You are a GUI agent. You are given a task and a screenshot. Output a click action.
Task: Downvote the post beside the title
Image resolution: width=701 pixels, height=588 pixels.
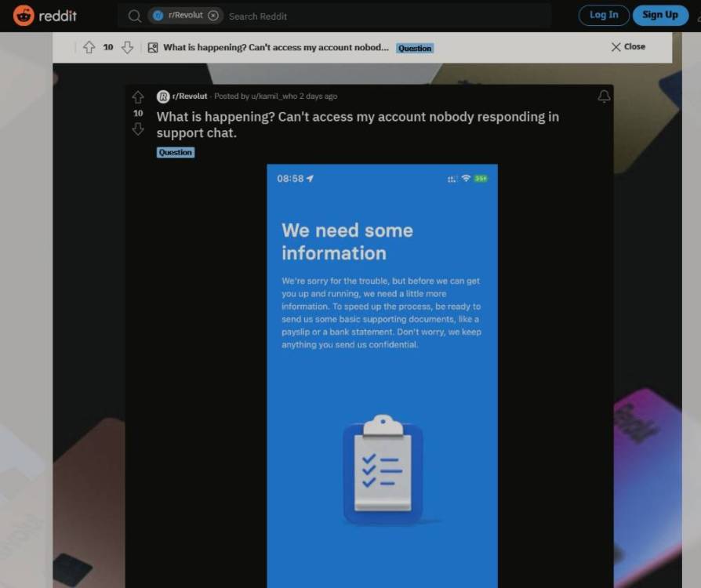point(138,129)
